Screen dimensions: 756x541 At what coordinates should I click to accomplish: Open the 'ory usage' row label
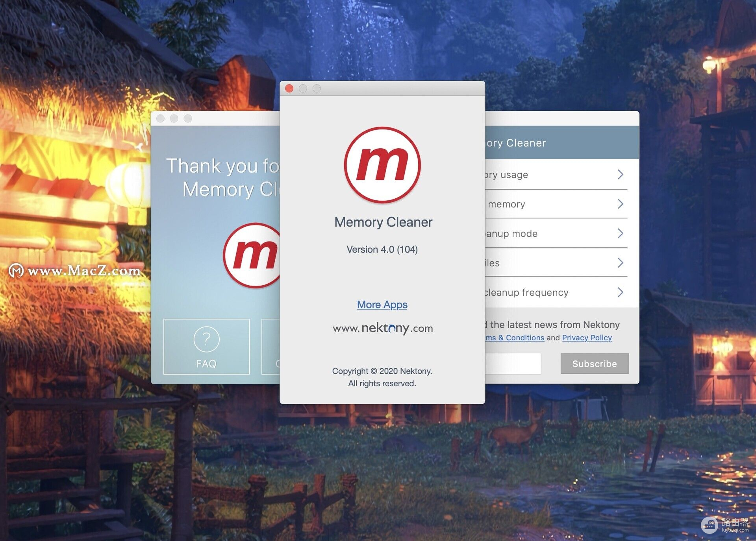coord(507,174)
